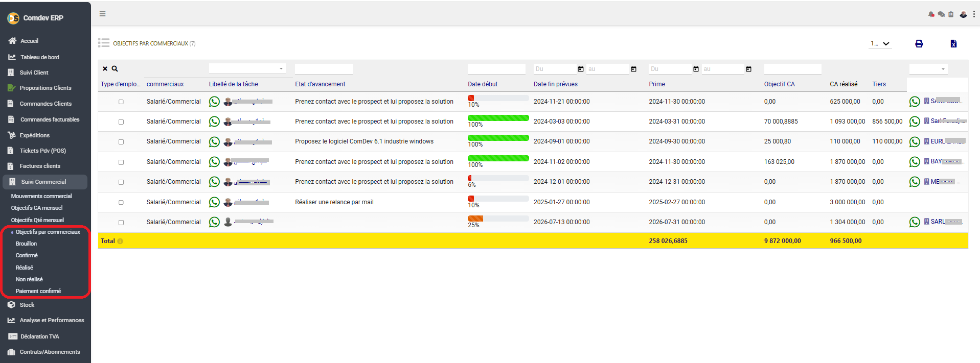Tick checkbox for the 2024-11-02 row
Screen dimensions: 980x363
121,162
